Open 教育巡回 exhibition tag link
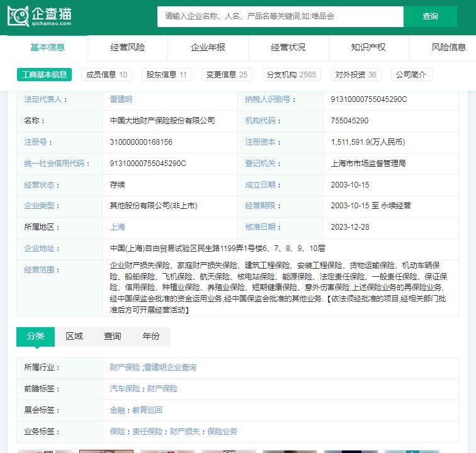 point(147,410)
